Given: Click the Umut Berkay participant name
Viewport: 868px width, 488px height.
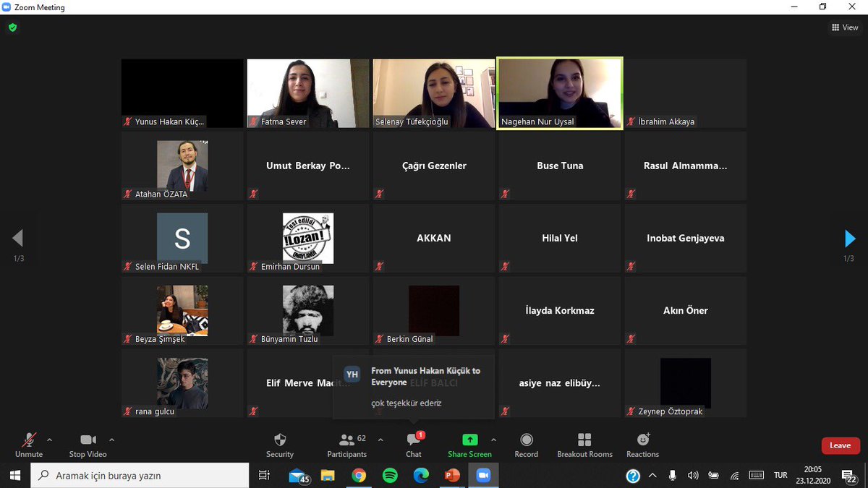Looking at the screenshot, I should pyautogui.click(x=308, y=166).
